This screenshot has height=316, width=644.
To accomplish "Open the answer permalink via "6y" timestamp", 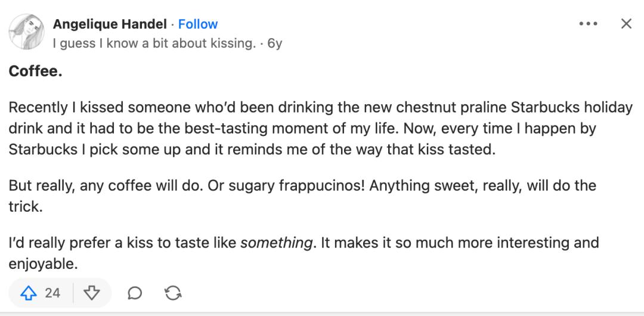I will [274, 44].
